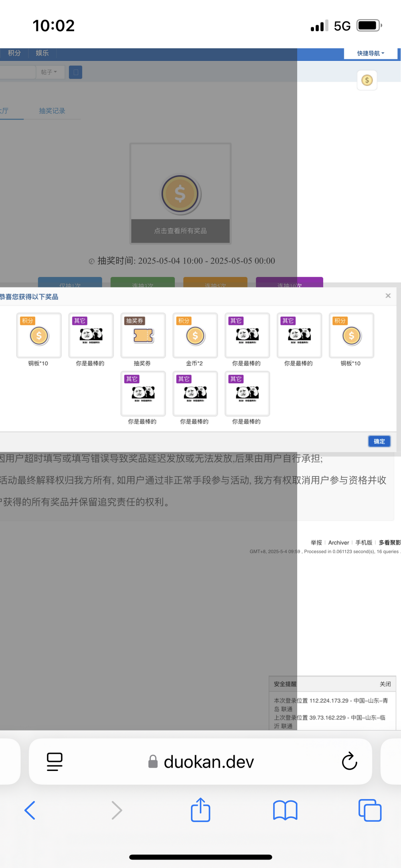The height and width of the screenshot is (868, 401).
Task: Open the 帖子 search type dropdown
Action: (49, 72)
